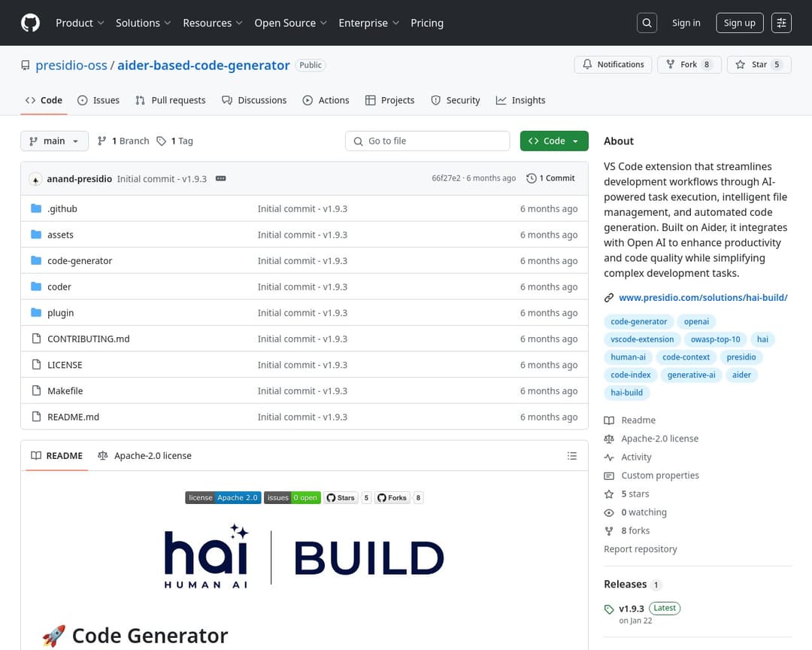Click the aider topic tag
This screenshot has width=812, height=650.
(741, 375)
